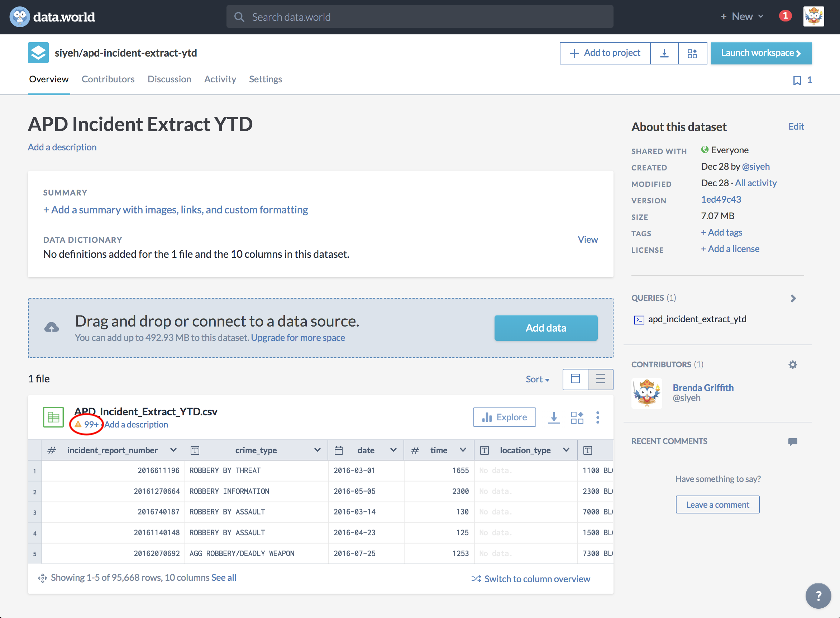Click the grid/schema view icon for the file
840x618 pixels.
pos(576,417)
